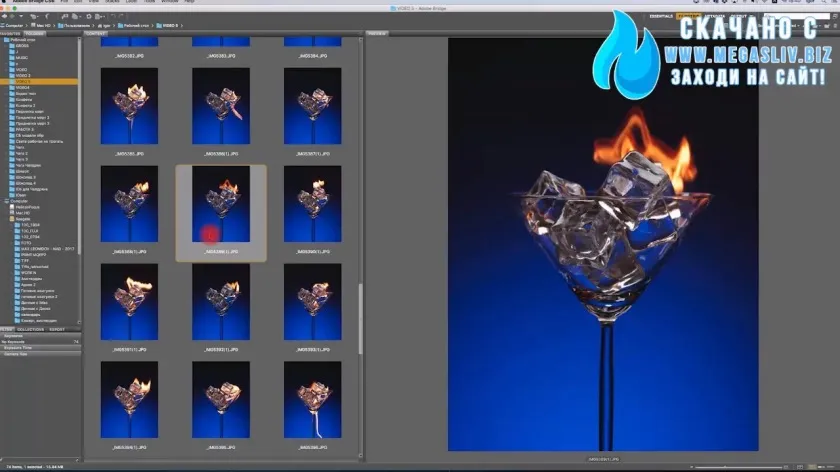840x472 pixels.
Task: Click the Go Forward arrow in the toolbar
Action: pos(13,15)
